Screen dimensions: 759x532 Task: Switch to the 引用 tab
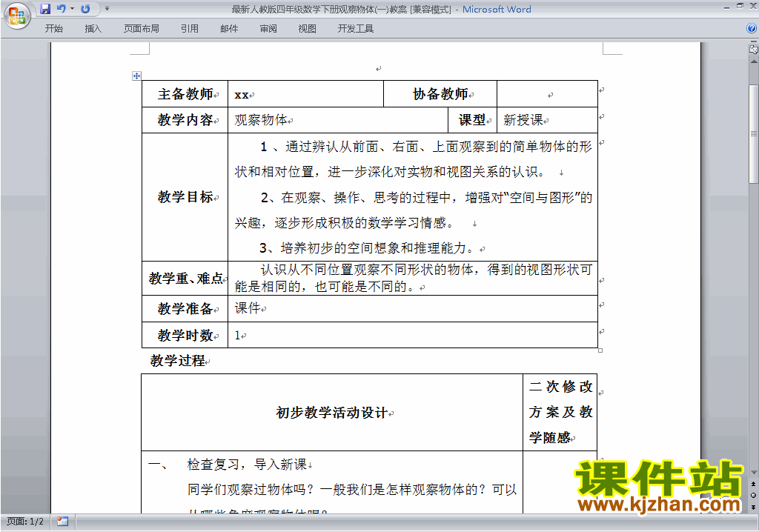[x=190, y=29]
